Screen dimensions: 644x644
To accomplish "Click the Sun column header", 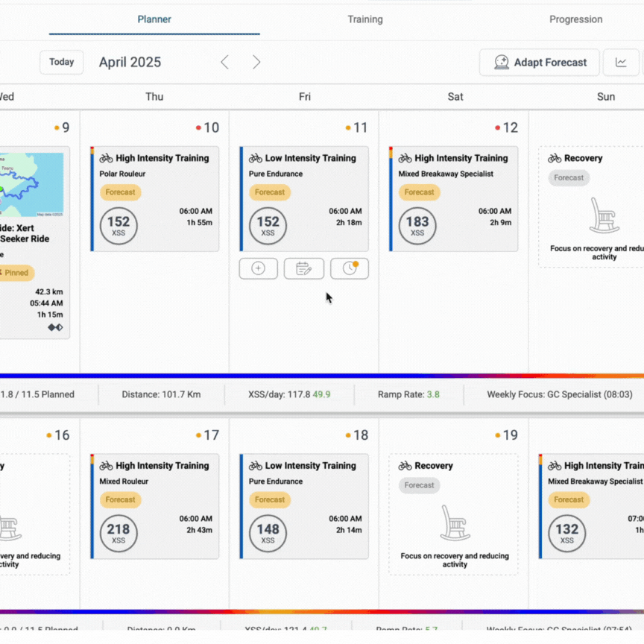I will tap(606, 96).
